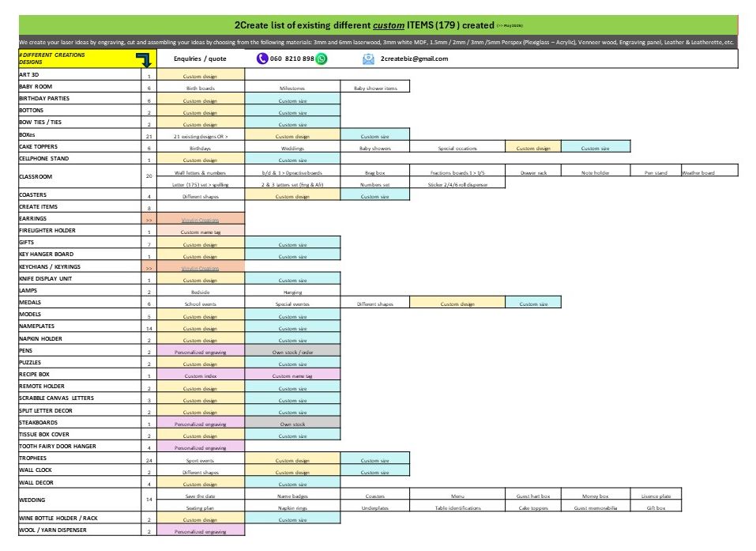Image resolution: width=756 pixels, height=551 pixels.
Task: Click the 'Custom name tag' cell in FIRELIGHTER HOLDER row
Action: [201, 232]
